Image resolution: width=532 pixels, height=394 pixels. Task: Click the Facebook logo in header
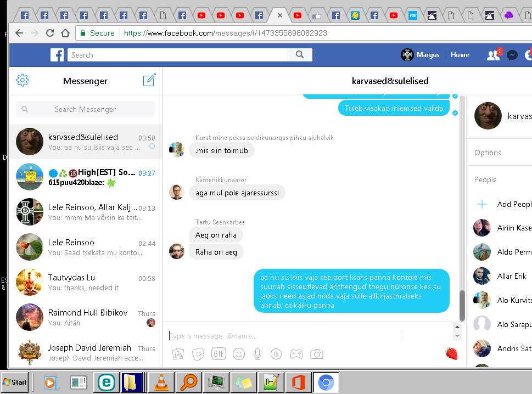tap(57, 55)
